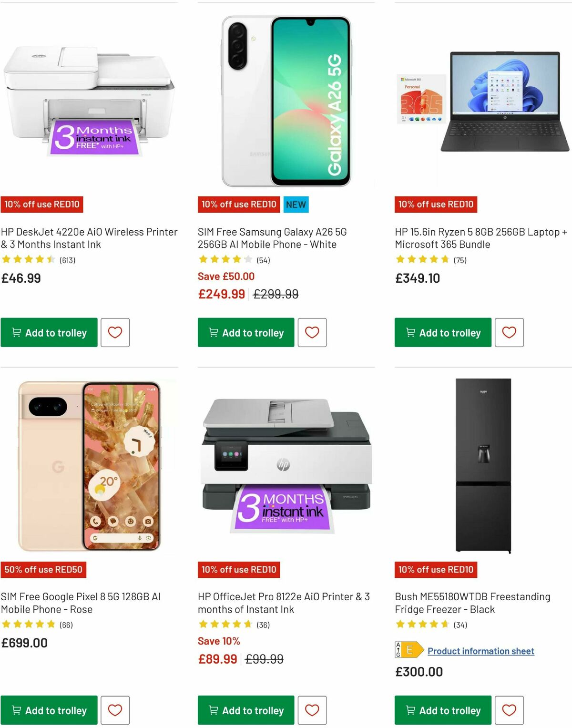Image resolution: width=572 pixels, height=728 pixels.
Task: Click the NEW badge on Samsung Galaxy listing
Action: click(296, 204)
